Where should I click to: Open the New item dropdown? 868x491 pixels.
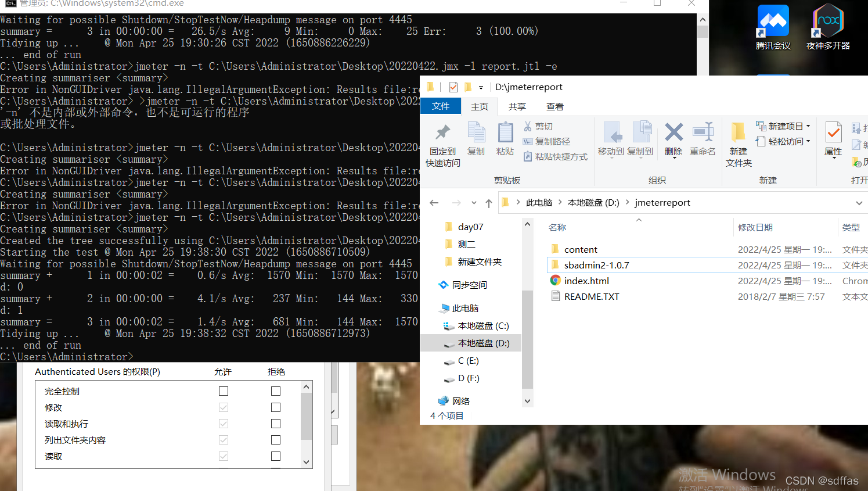pyautogui.click(x=783, y=126)
